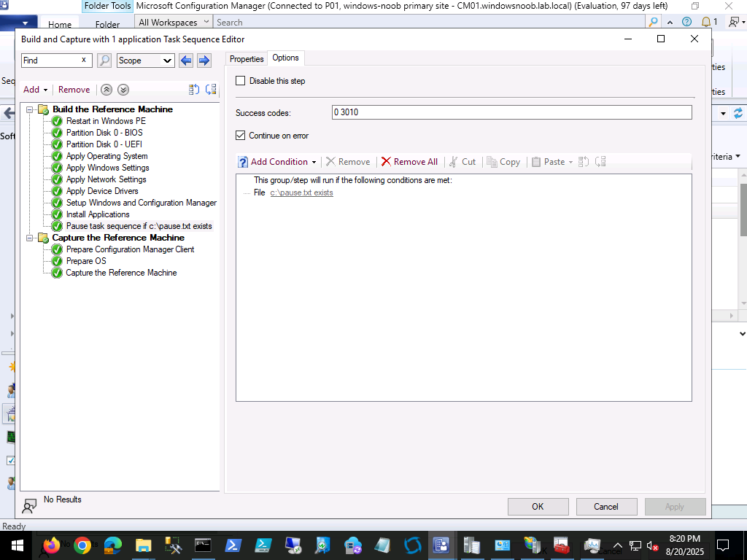Open the help icon in Configuration Manager title area
Screen dimensions: 747x560
pos(686,22)
